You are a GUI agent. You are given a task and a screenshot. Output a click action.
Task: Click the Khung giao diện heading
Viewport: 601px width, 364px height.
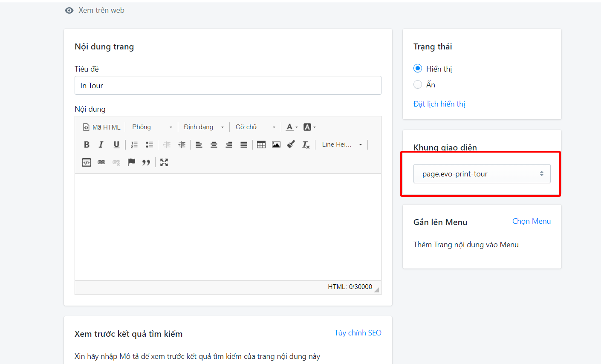[x=445, y=147]
